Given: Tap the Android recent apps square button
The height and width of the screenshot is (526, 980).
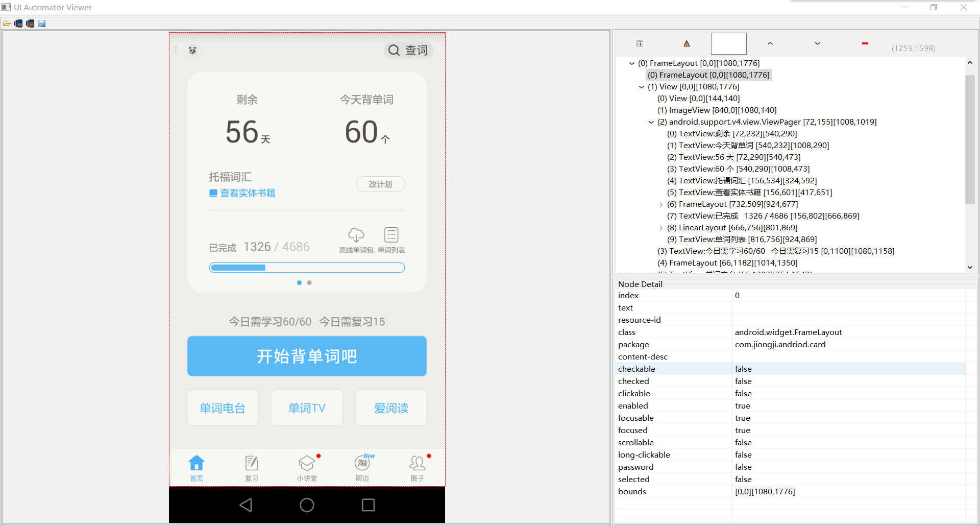Looking at the screenshot, I should [368, 505].
